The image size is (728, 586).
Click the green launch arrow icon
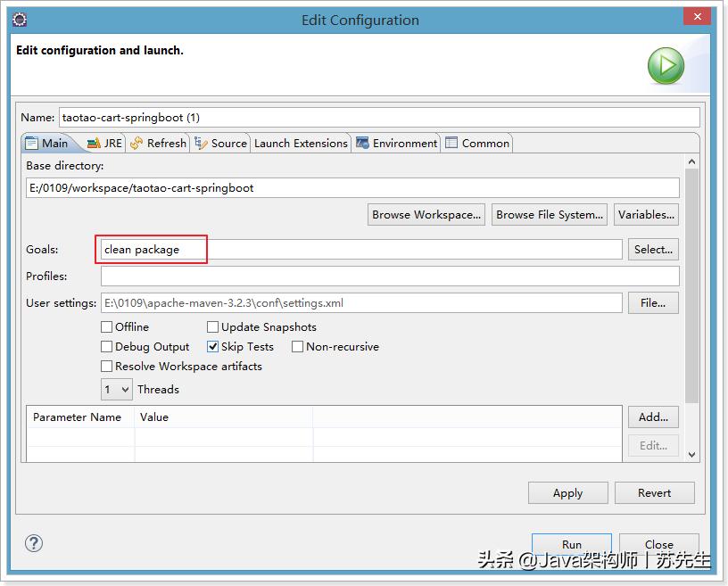click(x=666, y=65)
